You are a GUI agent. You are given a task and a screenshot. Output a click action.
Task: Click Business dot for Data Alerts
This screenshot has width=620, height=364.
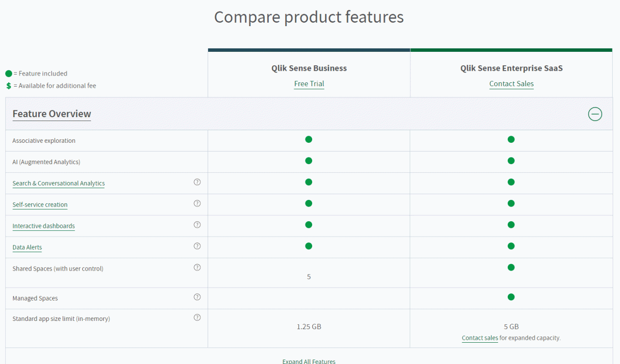coord(309,246)
